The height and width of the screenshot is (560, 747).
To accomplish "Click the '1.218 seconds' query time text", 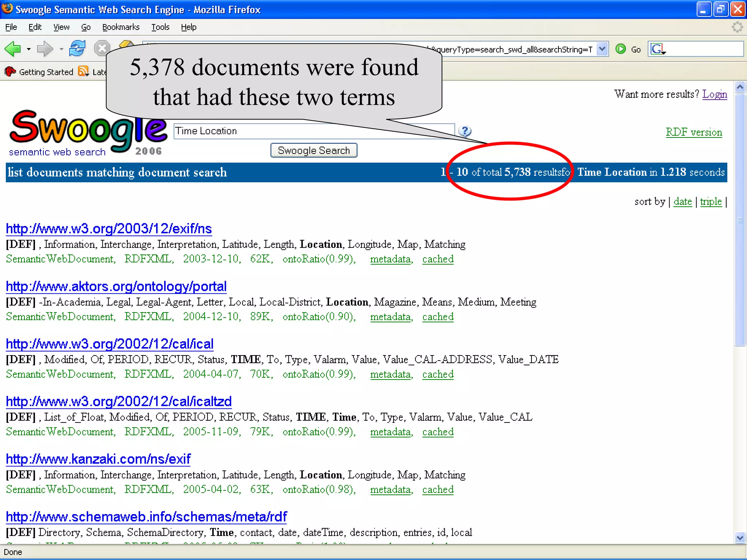I will tap(692, 172).
